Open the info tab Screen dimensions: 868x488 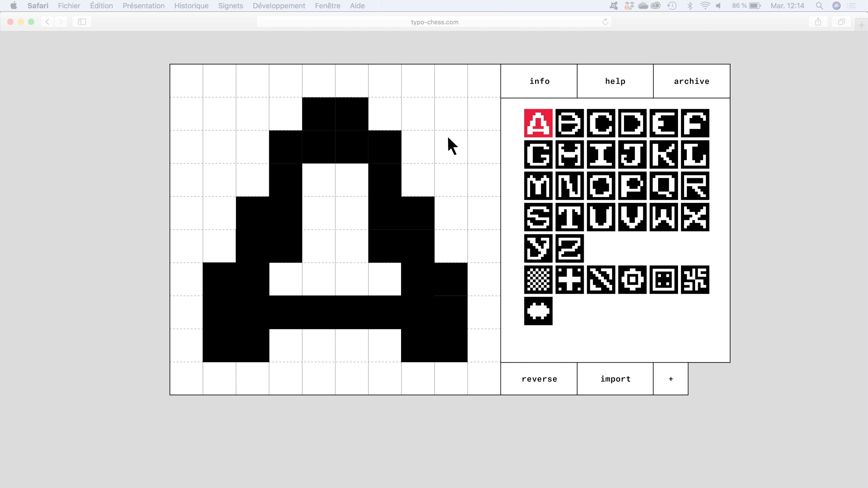[x=539, y=81]
